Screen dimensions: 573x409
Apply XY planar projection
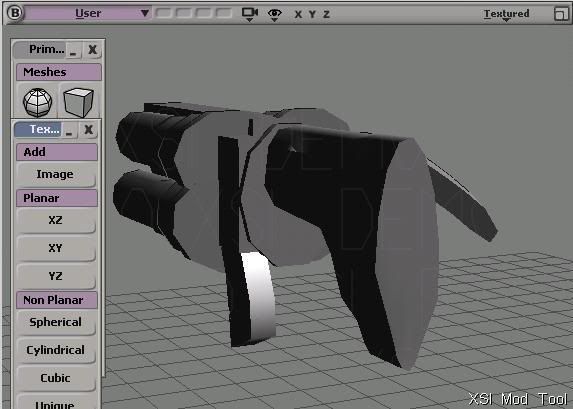coord(56,249)
